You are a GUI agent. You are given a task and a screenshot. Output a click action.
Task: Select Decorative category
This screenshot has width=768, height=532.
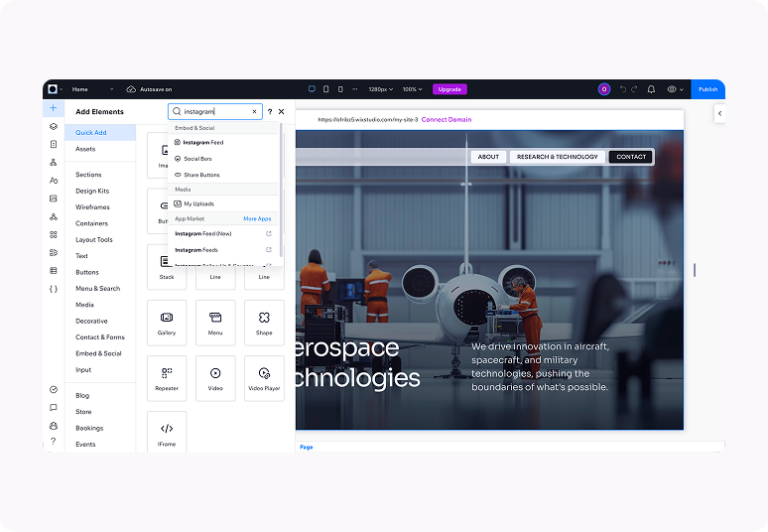coord(91,321)
